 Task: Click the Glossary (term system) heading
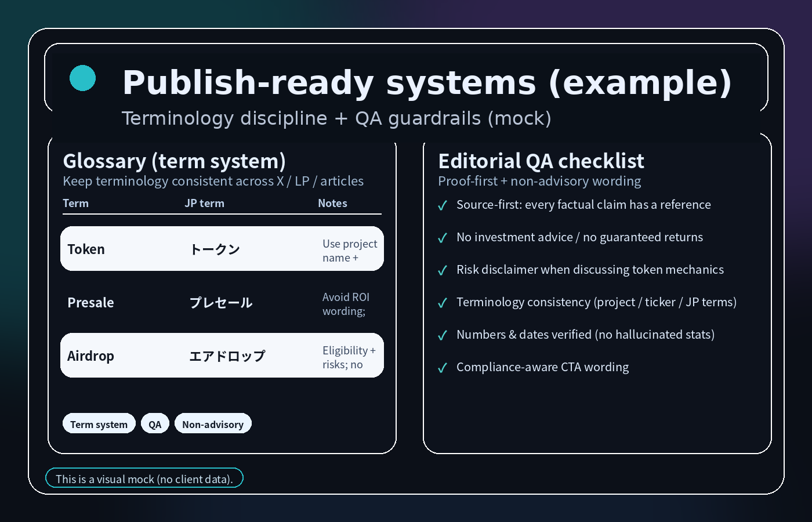coord(174,161)
